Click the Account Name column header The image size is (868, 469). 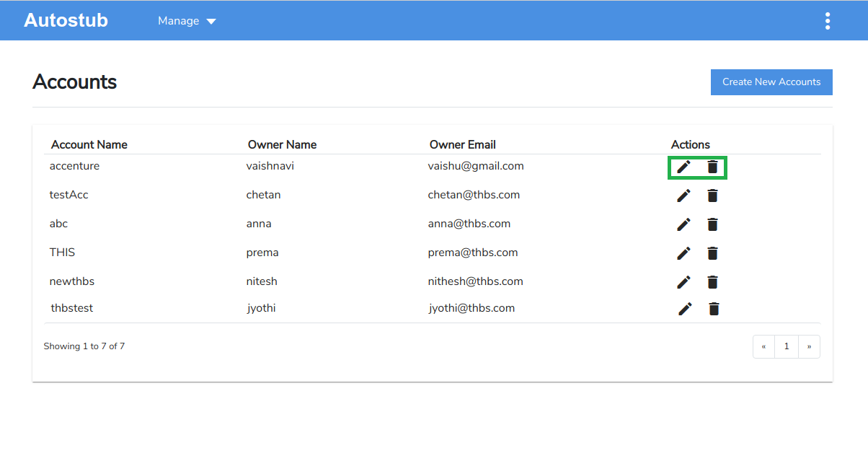(x=89, y=144)
